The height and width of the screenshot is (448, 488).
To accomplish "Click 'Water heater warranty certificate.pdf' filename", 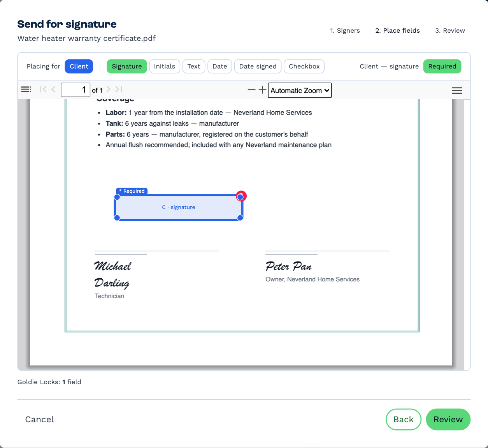I will 86,38.
